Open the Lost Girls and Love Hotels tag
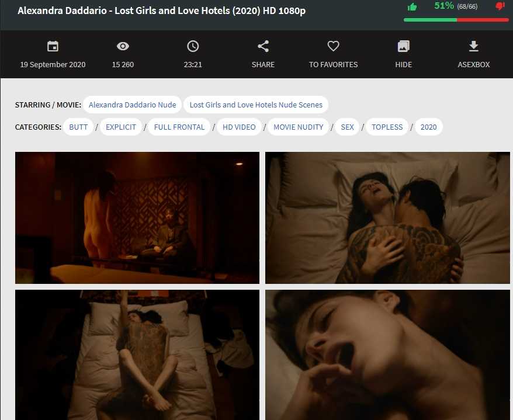Image resolution: width=513 pixels, height=420 pixels. click(256, 105)
